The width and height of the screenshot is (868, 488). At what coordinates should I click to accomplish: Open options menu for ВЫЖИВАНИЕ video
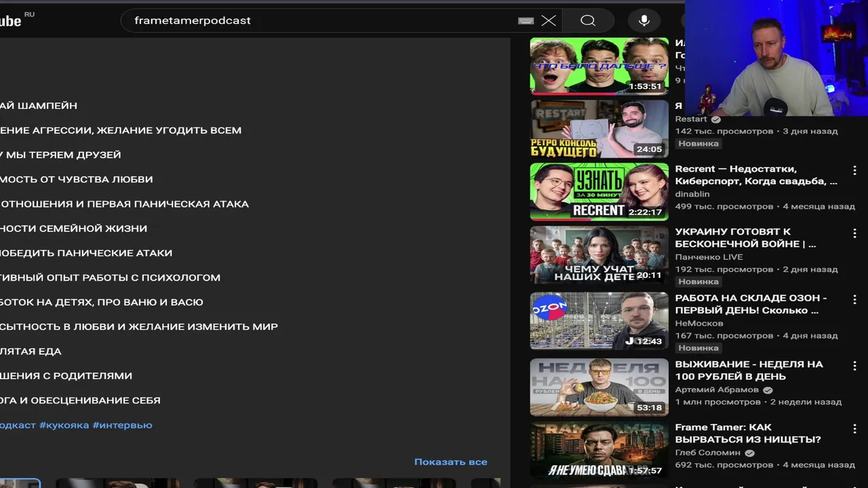click(854, 366)
